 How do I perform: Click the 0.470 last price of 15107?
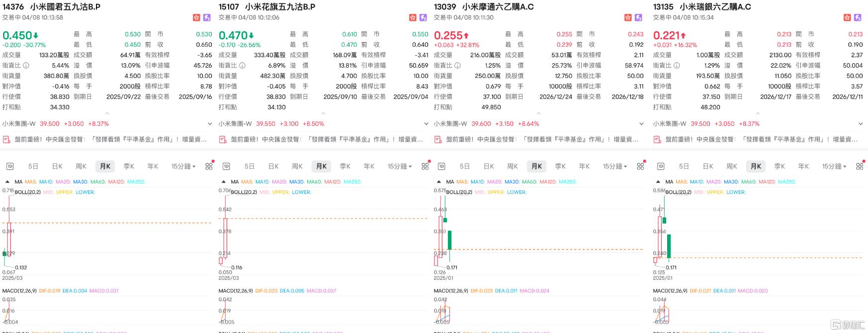[x=233, y=35]
